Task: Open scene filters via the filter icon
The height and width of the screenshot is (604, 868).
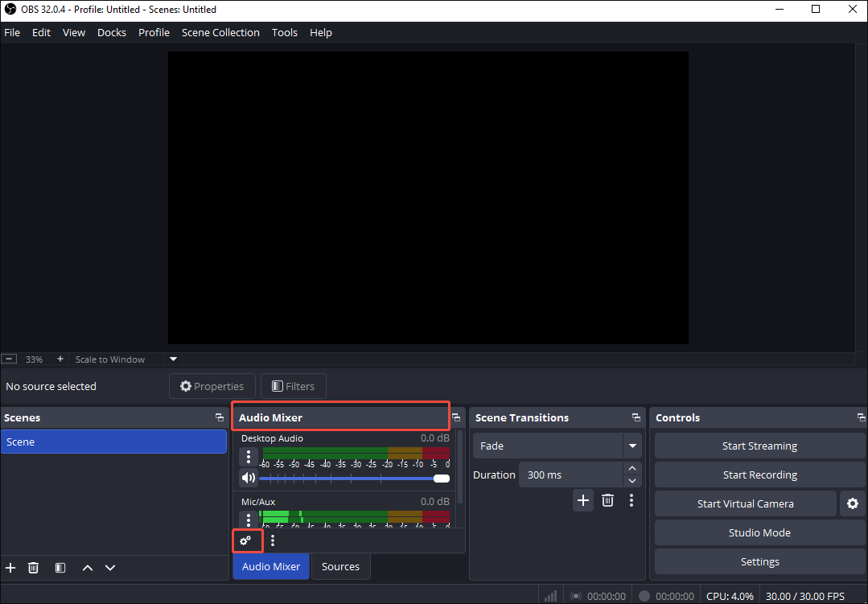Action: pos(60,567)
